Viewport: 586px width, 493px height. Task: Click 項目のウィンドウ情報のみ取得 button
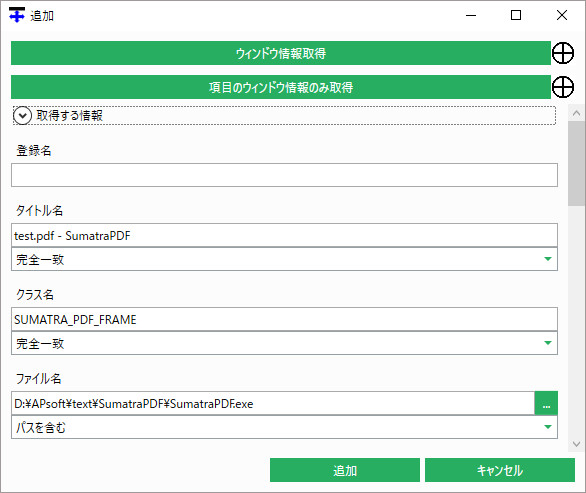[281, 87]
